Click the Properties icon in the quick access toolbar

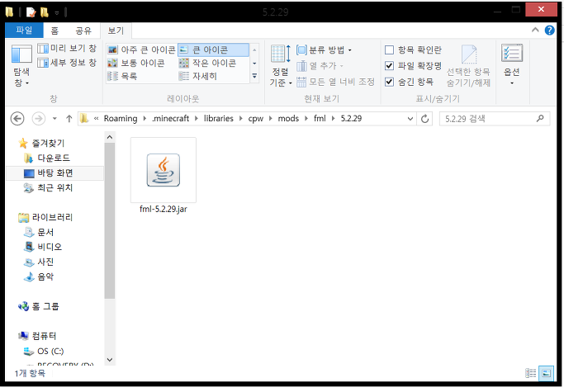(x=31, y=12)
